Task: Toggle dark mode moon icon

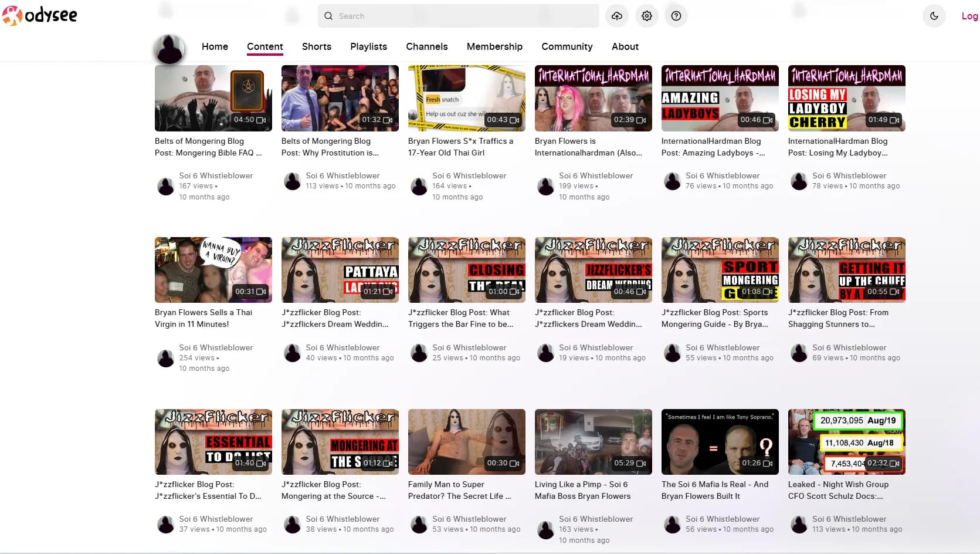Action: point(934,16)
